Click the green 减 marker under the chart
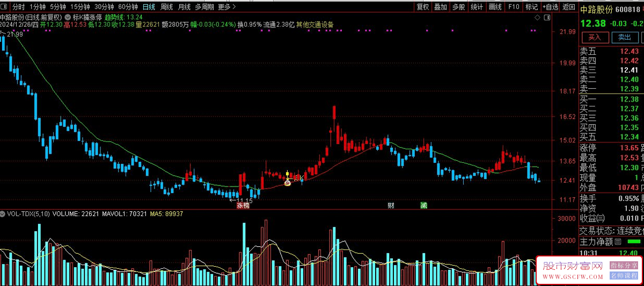 (424, 205)
